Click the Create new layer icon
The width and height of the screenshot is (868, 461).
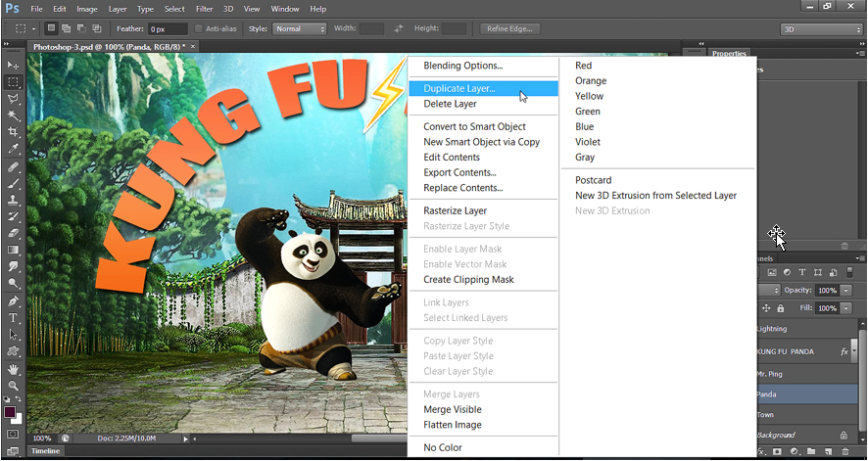(829, 451)
